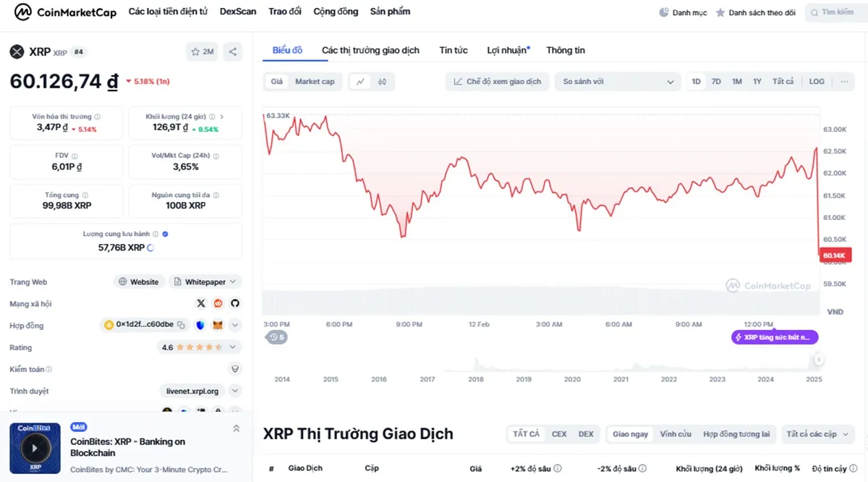Open the DexScan menu item
Image resolution: width=868 pixels, height=482 pixels.
(238, 12)
